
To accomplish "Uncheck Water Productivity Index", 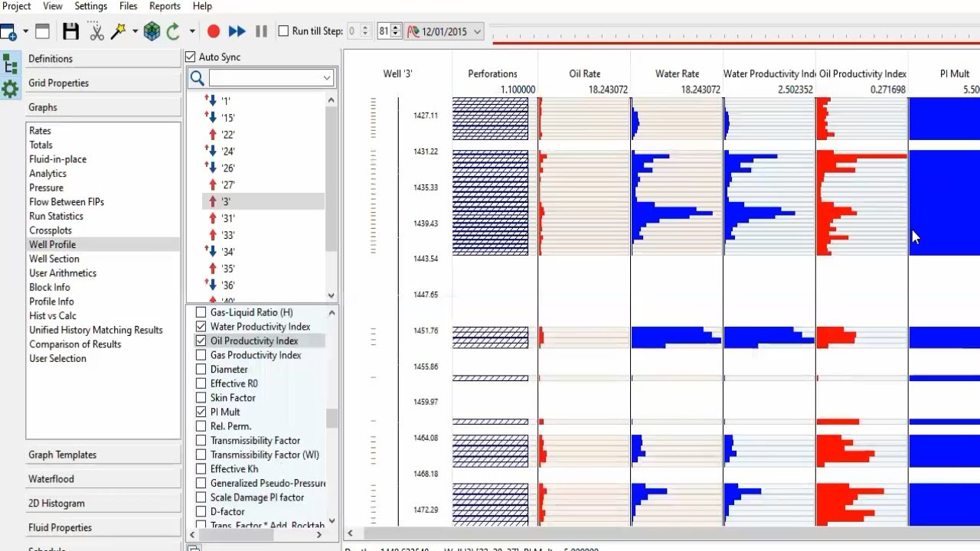I will coord(201,327).
